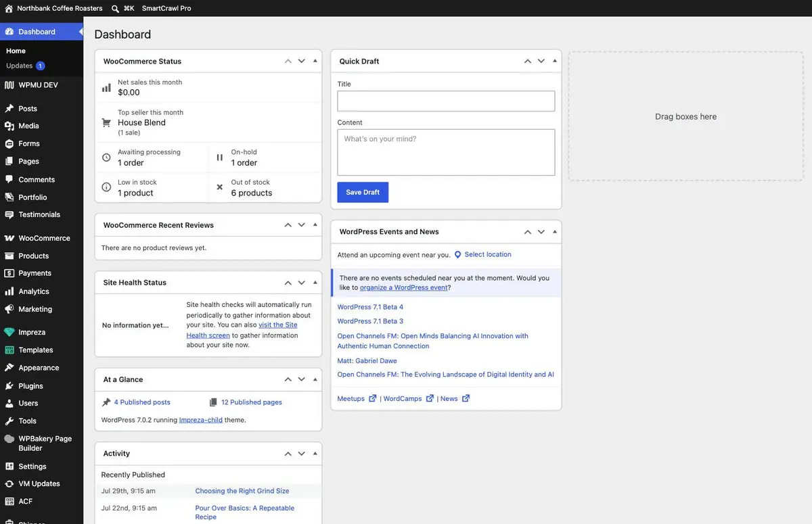Click the Dashboard gauge icon in sidebar
The width and height of the screenshot is (812, 524).
(x=9, y=32)
